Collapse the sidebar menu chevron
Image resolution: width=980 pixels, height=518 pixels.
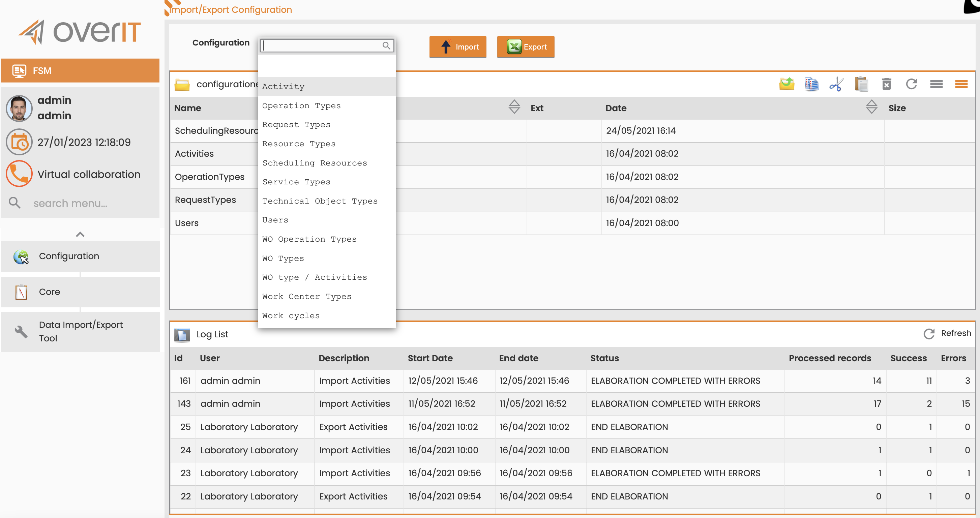tap(80, 234)
